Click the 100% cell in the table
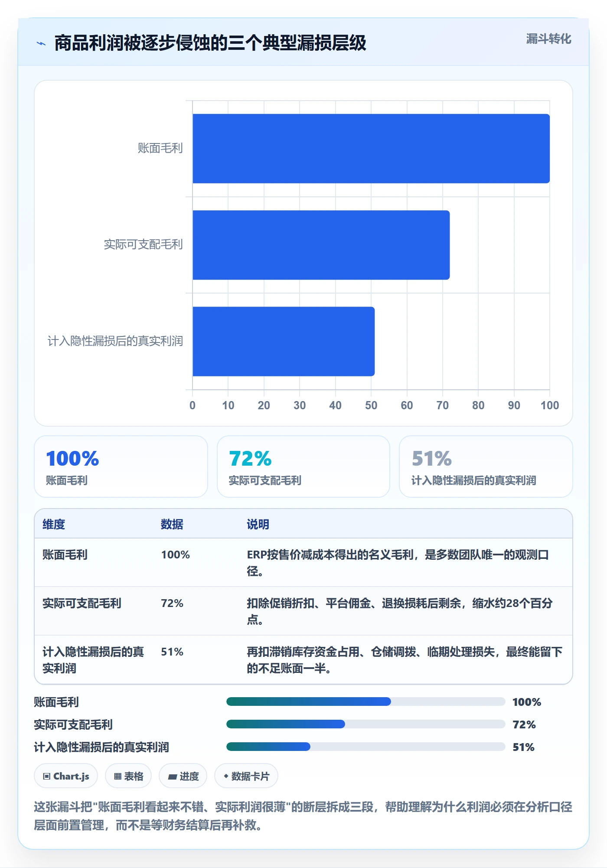 point(176,555)
